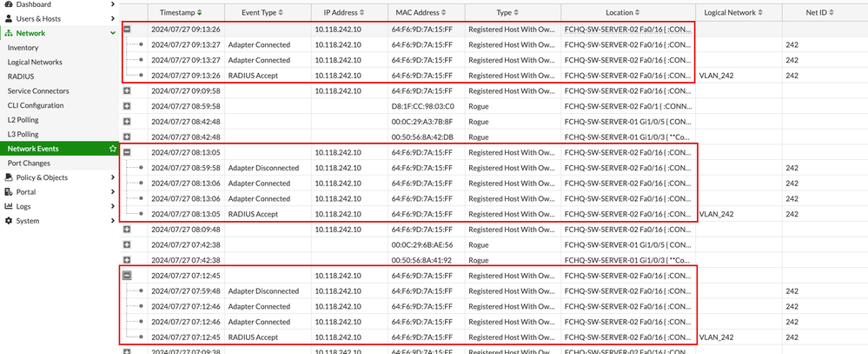The height and width of the screenshot is (354, 868).
Task: Expand the 07:42:38 row with MAC 00:0C:29:6B:AE:56
Action: tap(127, 244)
